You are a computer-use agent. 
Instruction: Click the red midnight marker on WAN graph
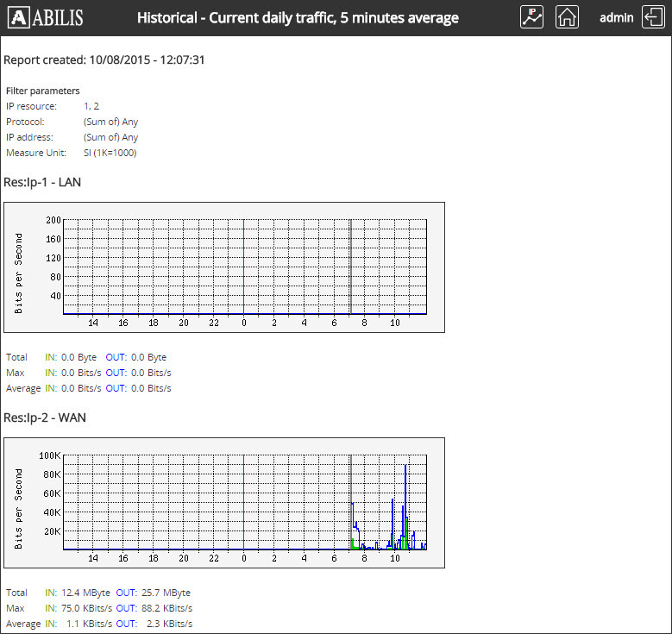click(x=244, y=500)
